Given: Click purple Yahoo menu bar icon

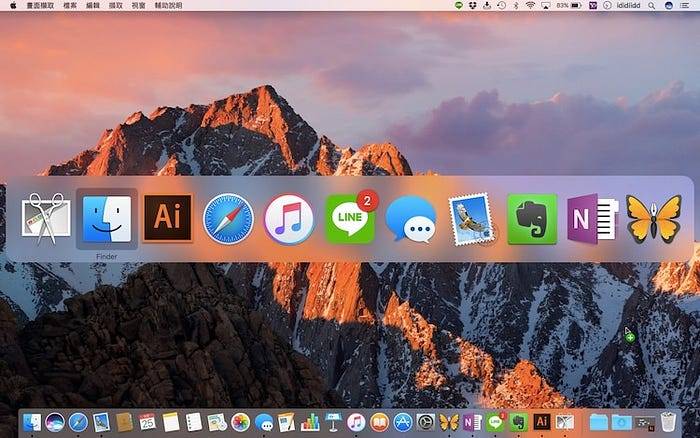Looking at the screenshot, I should (x=593, y=5).
